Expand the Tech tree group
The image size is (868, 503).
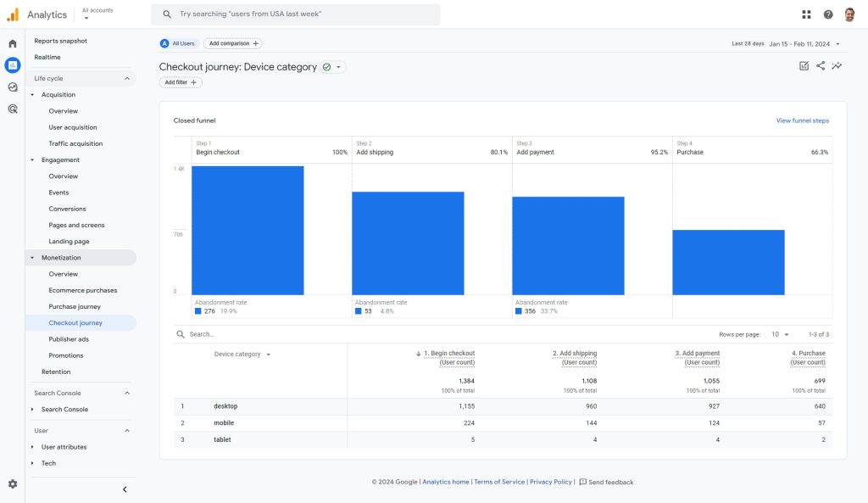point(32,463)
